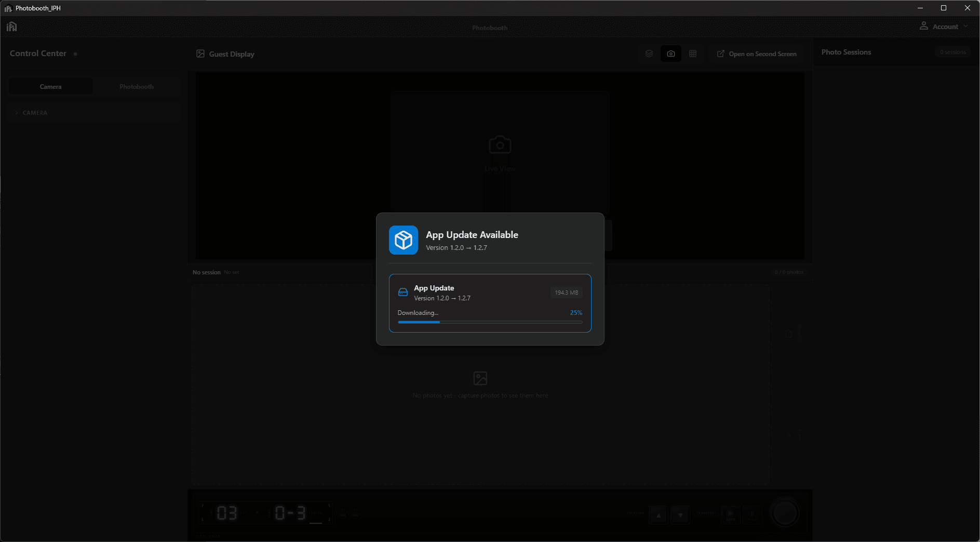This screenshot has height=542, width=980.
Task: Click the 194.3 MB size badge
Action: [566, 293]
